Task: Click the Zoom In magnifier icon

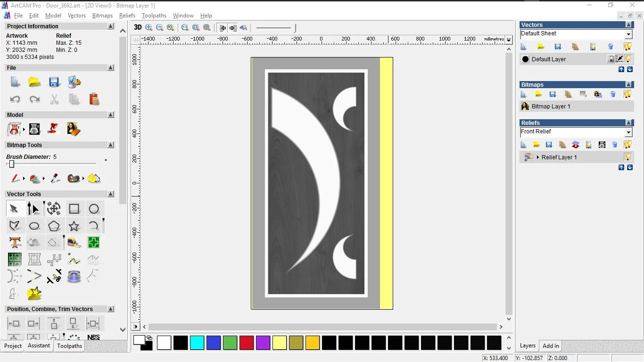Action: coord(149,27)
